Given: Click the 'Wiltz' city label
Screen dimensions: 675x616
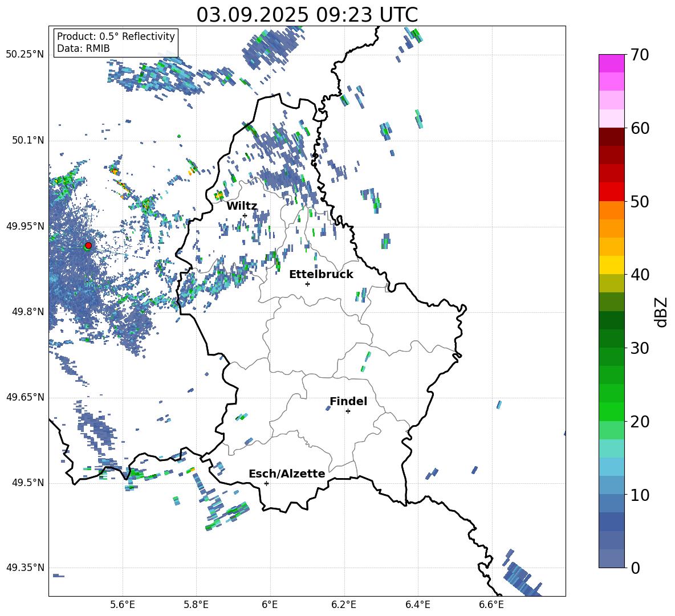Looking at the screenshot, I should 242,206.
